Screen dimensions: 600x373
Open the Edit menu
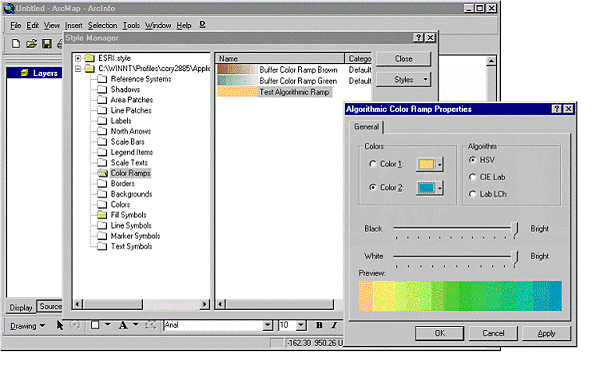click(x=33, y=25)
